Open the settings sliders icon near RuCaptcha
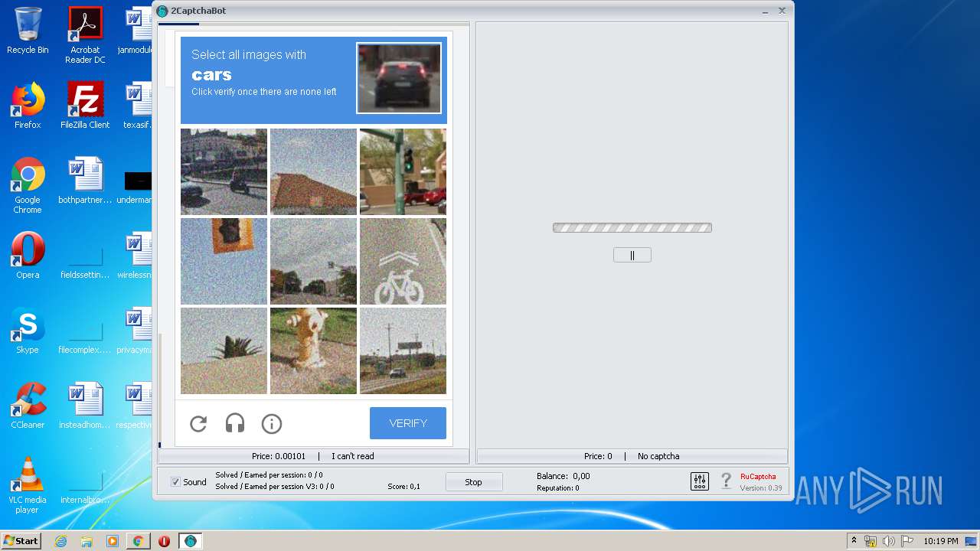The width and height of the screenshot is (980, 551). pos(700,481)
